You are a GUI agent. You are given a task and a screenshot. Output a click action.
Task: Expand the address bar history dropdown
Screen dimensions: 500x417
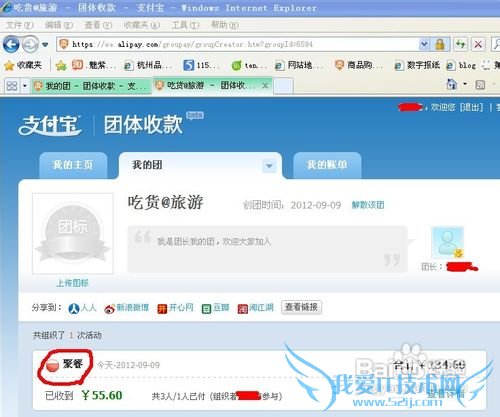coord(424,44)
